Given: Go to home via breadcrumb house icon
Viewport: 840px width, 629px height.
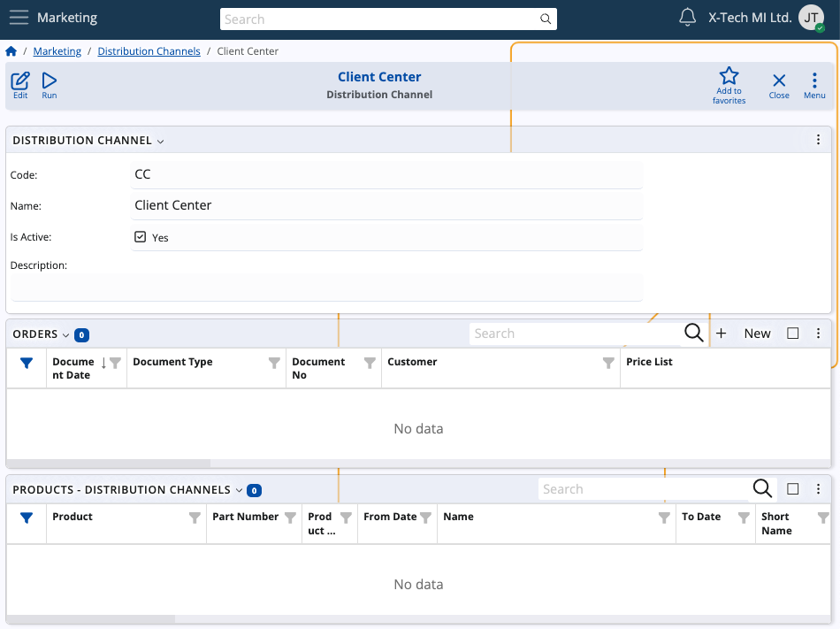Looking at the screenshot, I should pyautogui.click(x=11, y=51).
